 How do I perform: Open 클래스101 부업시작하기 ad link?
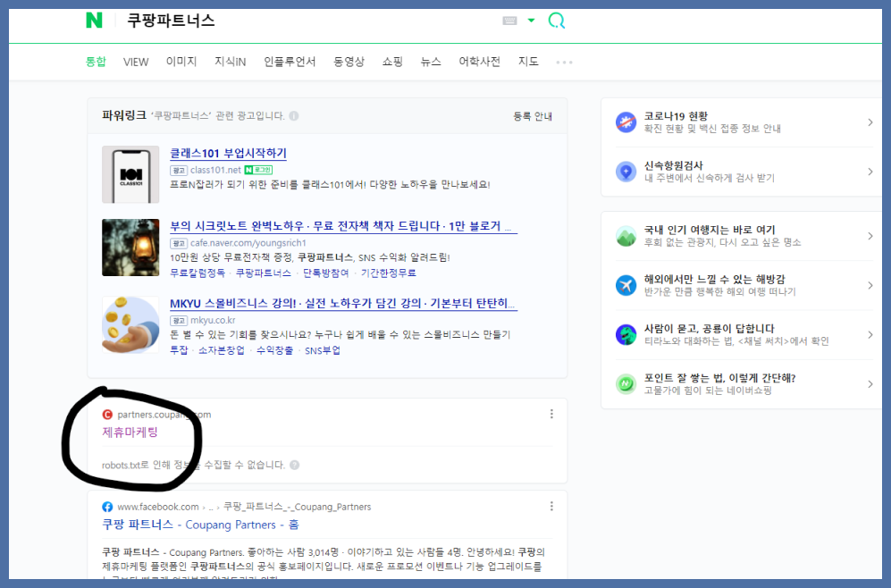click(x=228, y=154)
